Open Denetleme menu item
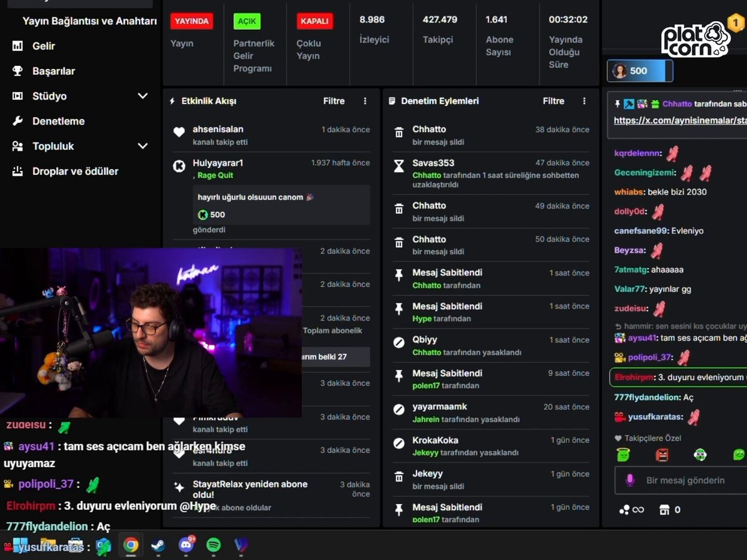This screenshot has height=560, width=747. [x=59, y=121]
